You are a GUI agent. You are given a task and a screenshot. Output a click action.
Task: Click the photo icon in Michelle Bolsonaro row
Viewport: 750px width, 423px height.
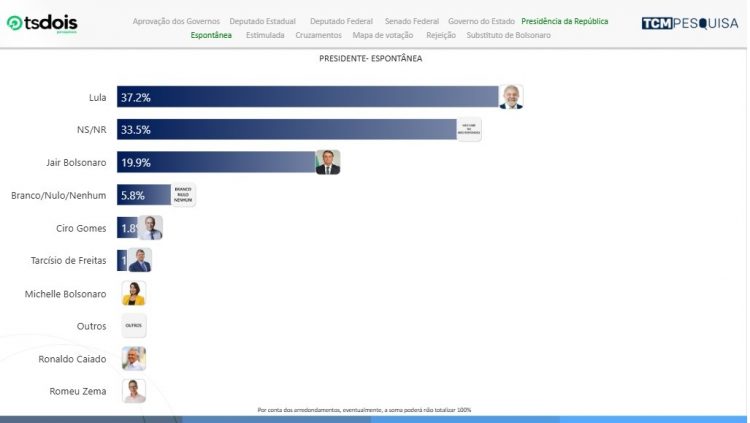(x=133, y=293)
